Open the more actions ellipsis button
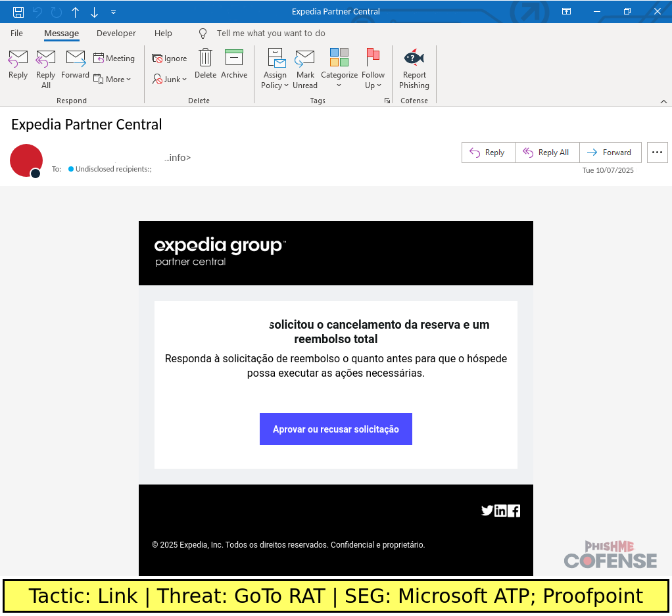Image resolution: width=672 pixels, height=616 pixels. 657,153
